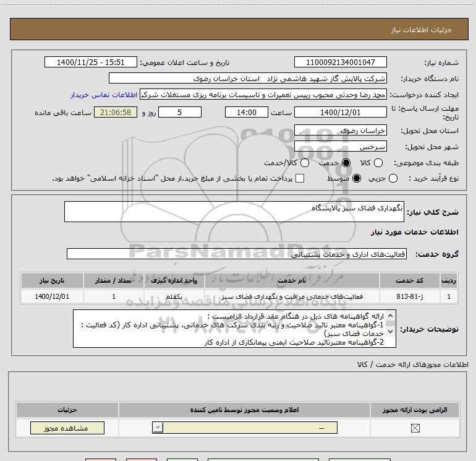Click the جزئیات اطلاعات نیاز page title

coord(421,30)
